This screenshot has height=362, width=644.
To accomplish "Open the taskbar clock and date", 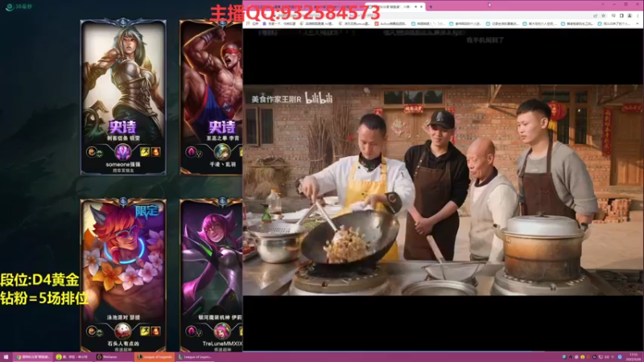I will pyautogui.click(x=634, y=357).
